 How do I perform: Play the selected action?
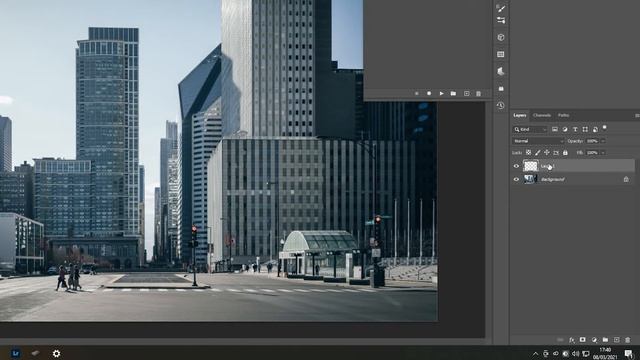pos(441,93)
